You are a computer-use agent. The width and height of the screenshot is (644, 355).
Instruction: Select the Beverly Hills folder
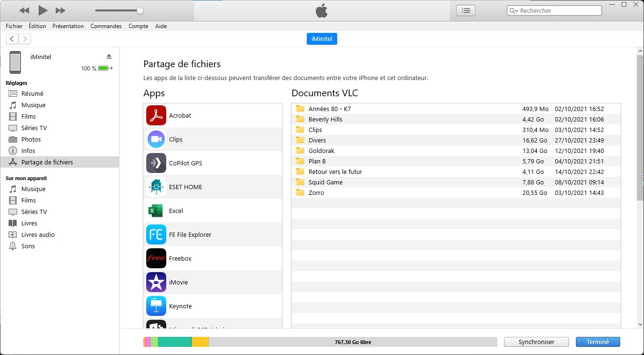(456, 119)
